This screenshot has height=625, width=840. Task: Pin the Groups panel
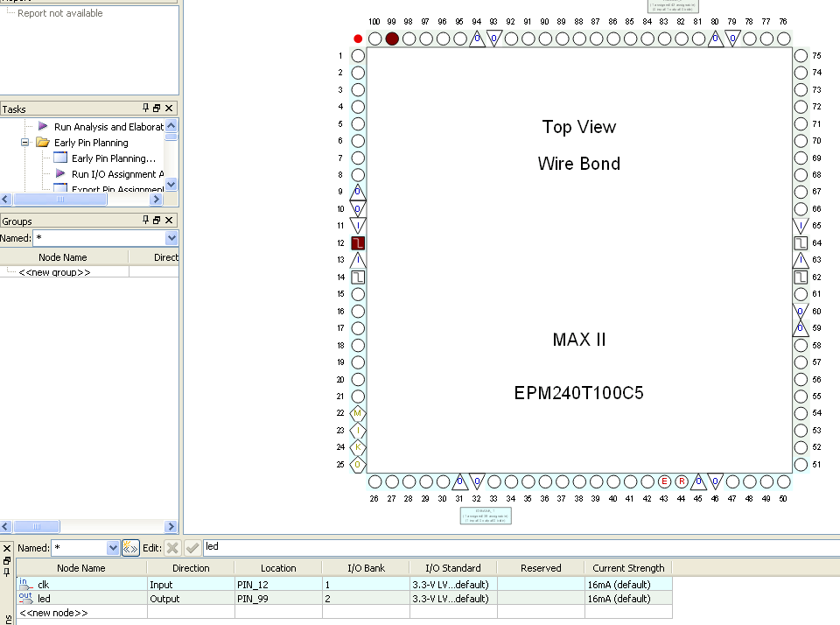pos(145,220)
